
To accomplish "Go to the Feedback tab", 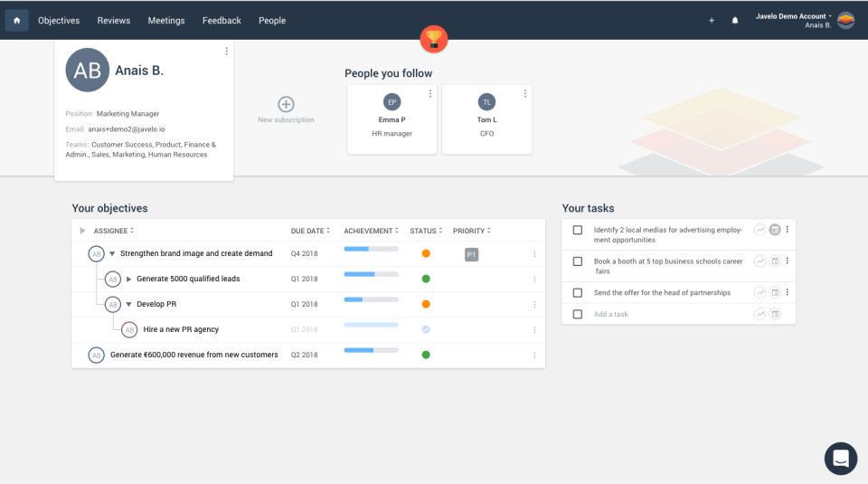I will click(x=222, y=20).
